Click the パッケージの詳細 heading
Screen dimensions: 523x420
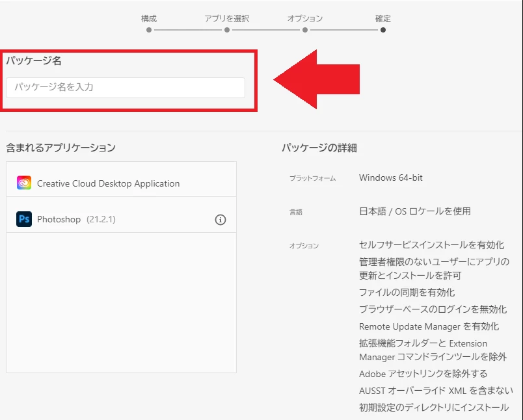coord(319,148)
